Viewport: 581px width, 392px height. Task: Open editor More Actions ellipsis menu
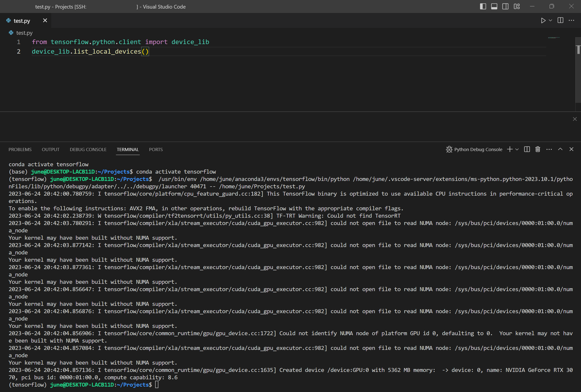click(571, 21)
